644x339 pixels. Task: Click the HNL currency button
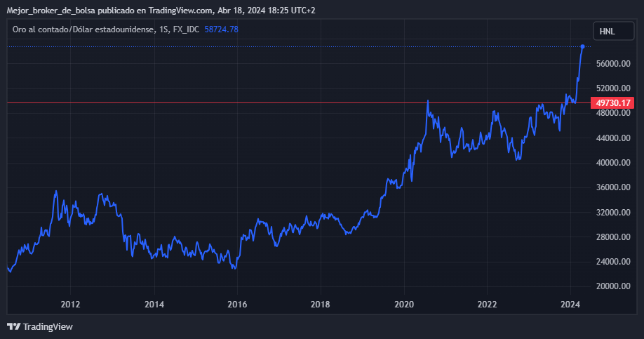tap(614, 31)
